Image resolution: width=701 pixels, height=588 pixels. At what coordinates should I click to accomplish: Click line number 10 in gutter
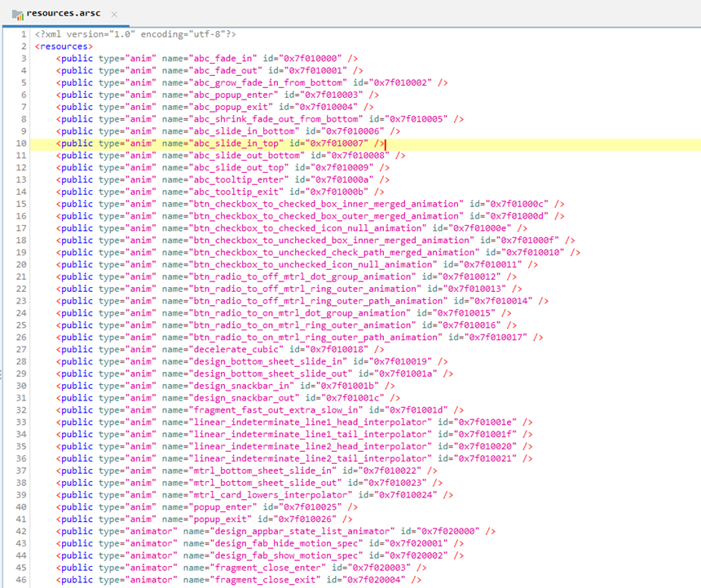(x=21, y=143)
